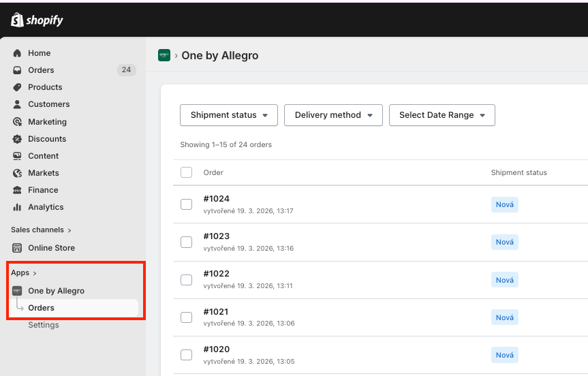This screenshot has height=376, width=588.
Task: Open Discounts in the sidebar
Action: [x=47, y=139]
